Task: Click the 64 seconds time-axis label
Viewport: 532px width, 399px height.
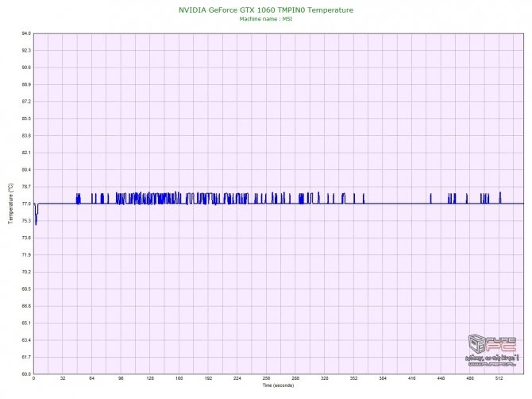Action: tap(91, 378)
